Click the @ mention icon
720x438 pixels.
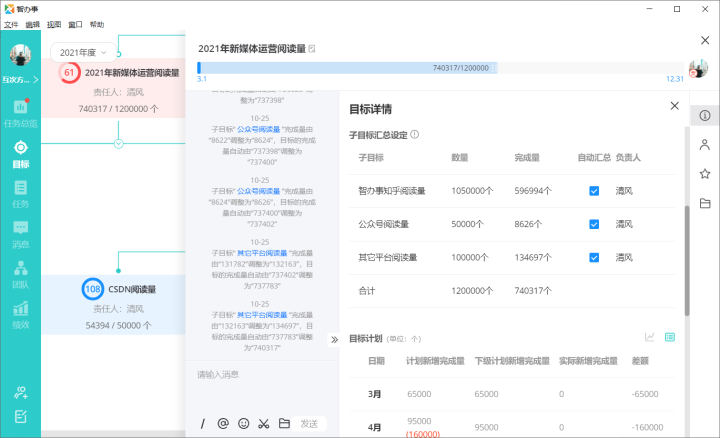(223, 423)
